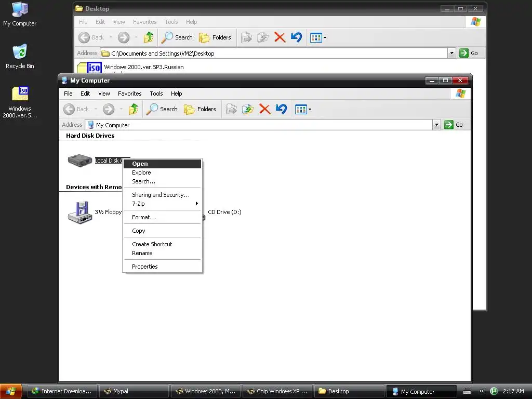Screen dimensions: 532x399
Task: Open Favorites menu in My Computer window
Action: 129,94
